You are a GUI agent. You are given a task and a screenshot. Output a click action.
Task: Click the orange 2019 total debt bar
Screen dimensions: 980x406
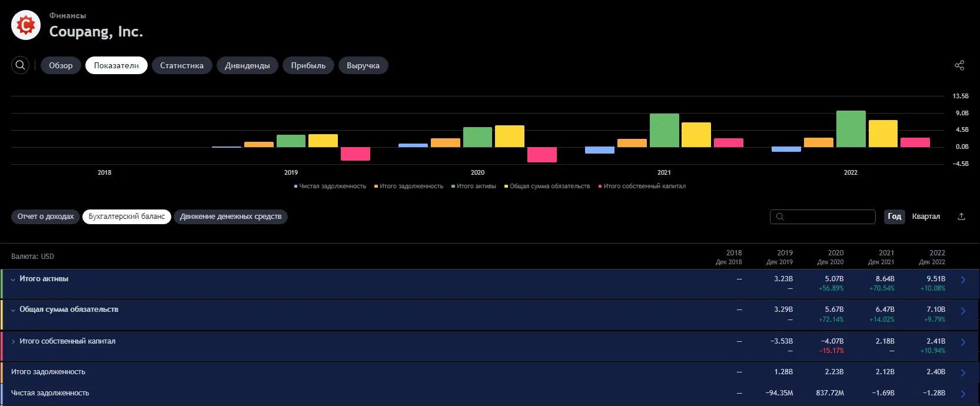(x=259, y=144)
